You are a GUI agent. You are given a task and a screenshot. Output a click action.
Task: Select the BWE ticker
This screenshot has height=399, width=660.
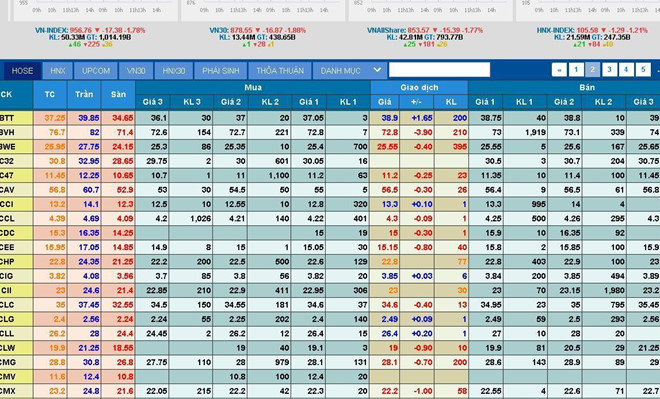click(x=8, y=146)
